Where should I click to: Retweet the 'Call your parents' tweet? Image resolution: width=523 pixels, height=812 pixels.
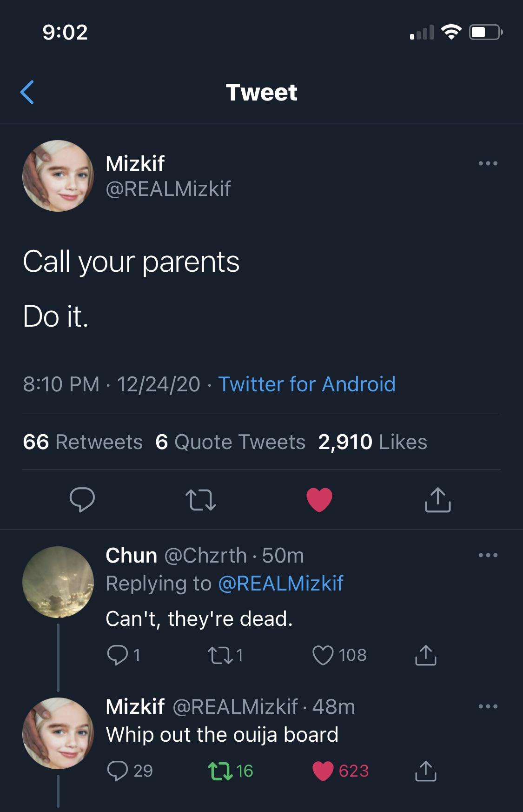(x=200, y=500)
